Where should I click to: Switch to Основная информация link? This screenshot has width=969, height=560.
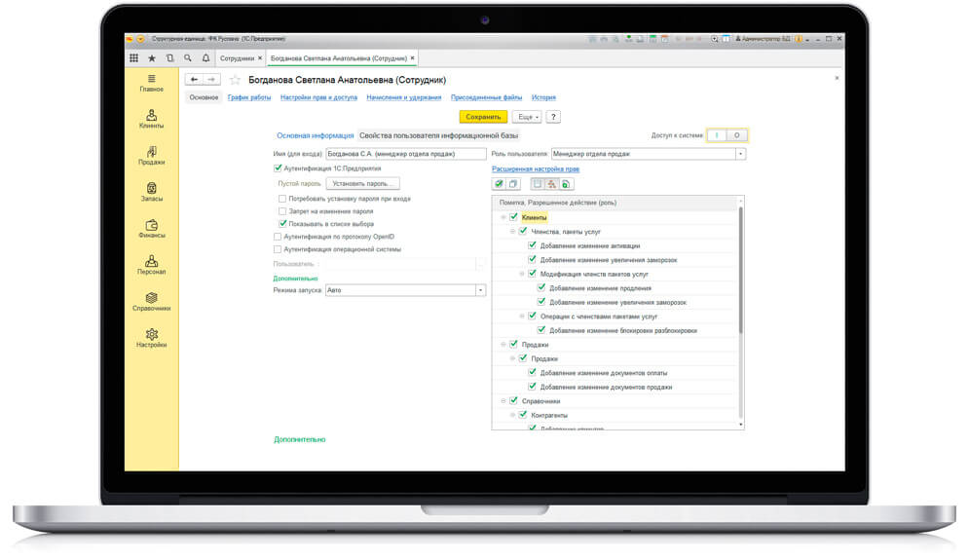(316, 135)
